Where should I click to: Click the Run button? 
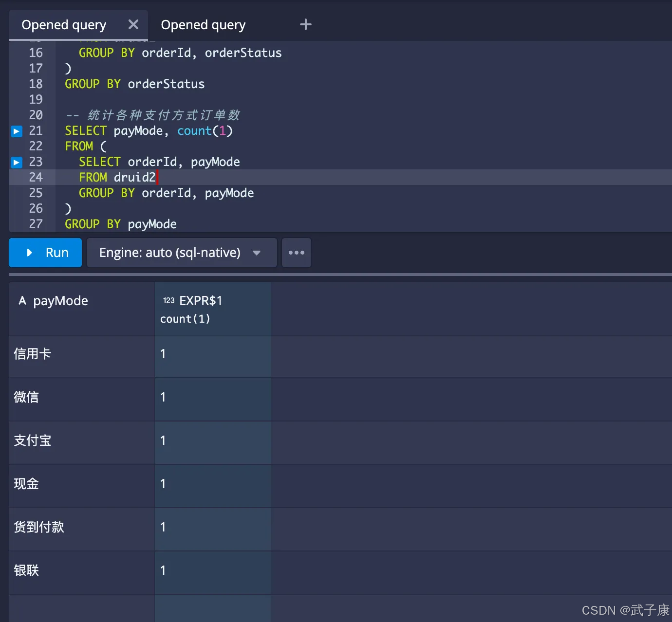(45, 253)
